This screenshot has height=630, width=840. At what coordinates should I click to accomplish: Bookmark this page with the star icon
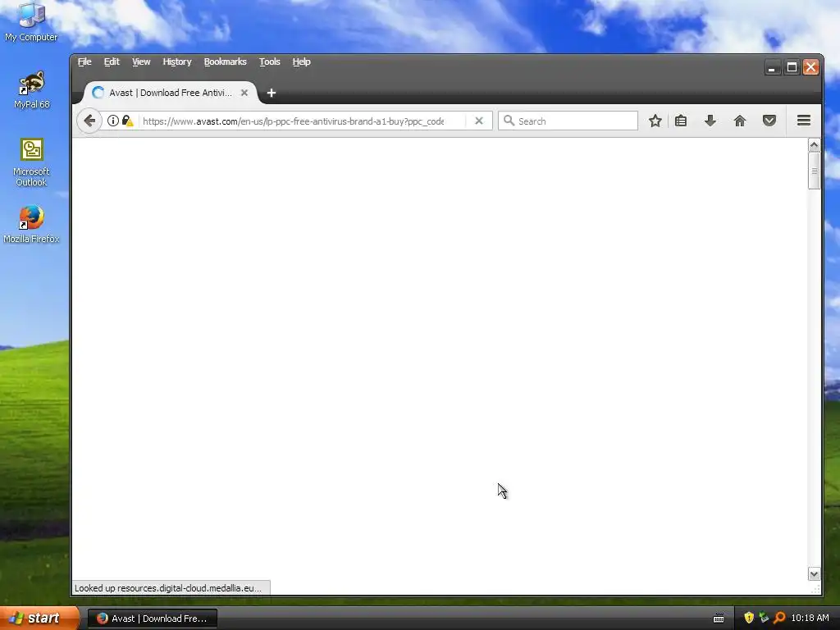point(655,121)
